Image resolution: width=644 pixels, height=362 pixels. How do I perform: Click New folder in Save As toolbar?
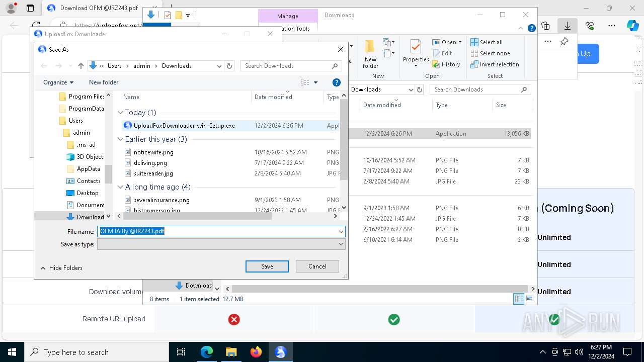pyautogui.click(x=104, y=82)
